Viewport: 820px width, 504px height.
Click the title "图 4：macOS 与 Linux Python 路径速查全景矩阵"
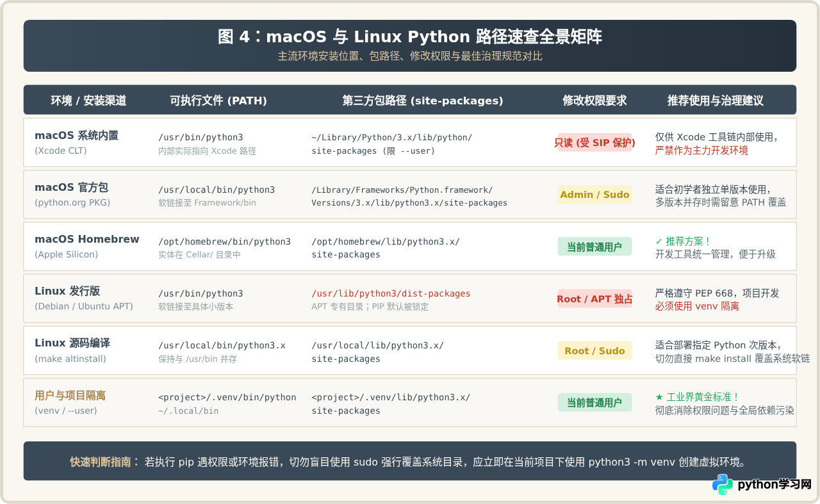[x=410, y=37]
